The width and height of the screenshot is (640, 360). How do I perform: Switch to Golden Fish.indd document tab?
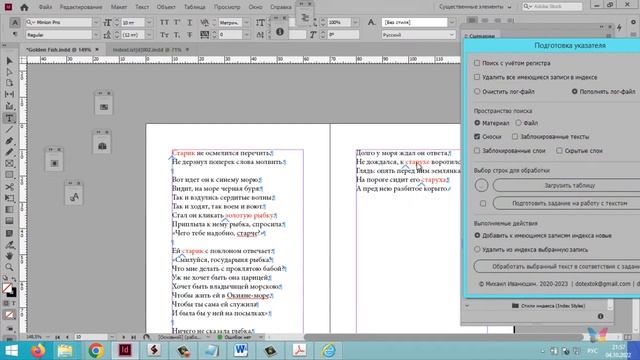[59, 50]
